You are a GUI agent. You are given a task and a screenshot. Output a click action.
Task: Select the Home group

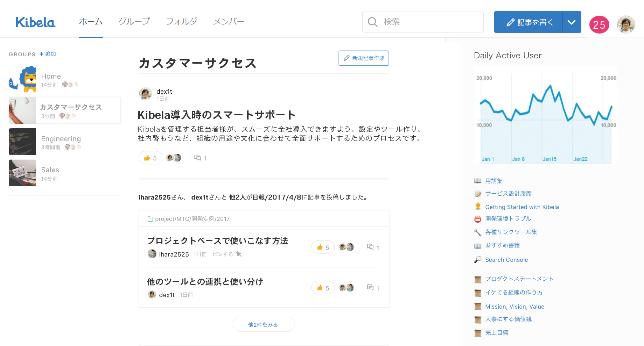[65, 80]
